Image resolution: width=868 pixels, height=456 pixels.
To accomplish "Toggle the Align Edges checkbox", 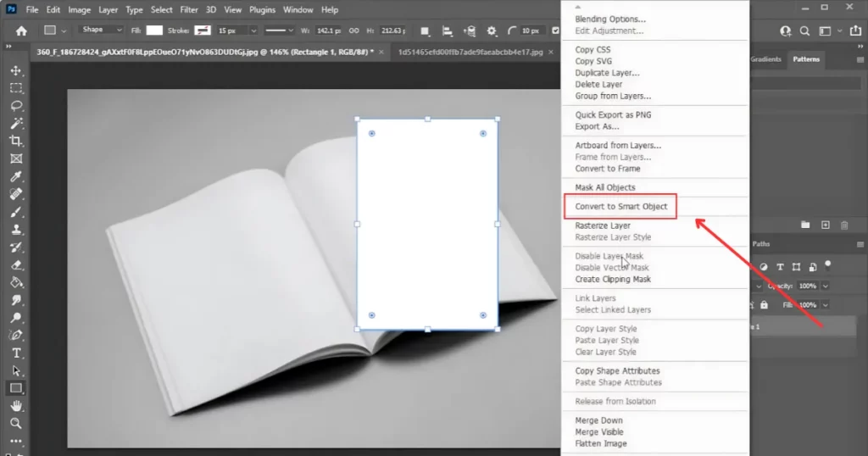I will click(556, 31).
